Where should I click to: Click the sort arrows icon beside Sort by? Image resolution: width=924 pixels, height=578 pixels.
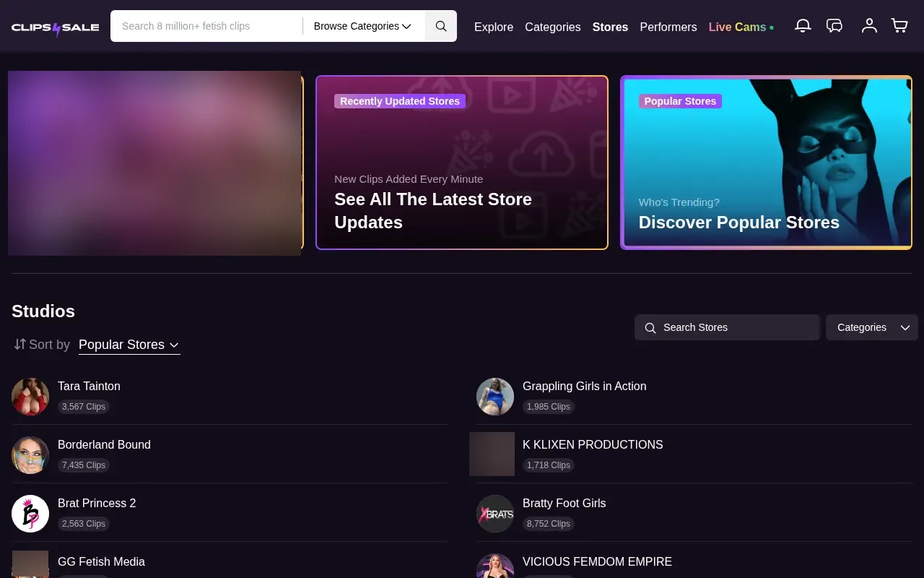[x=19, y=345]
